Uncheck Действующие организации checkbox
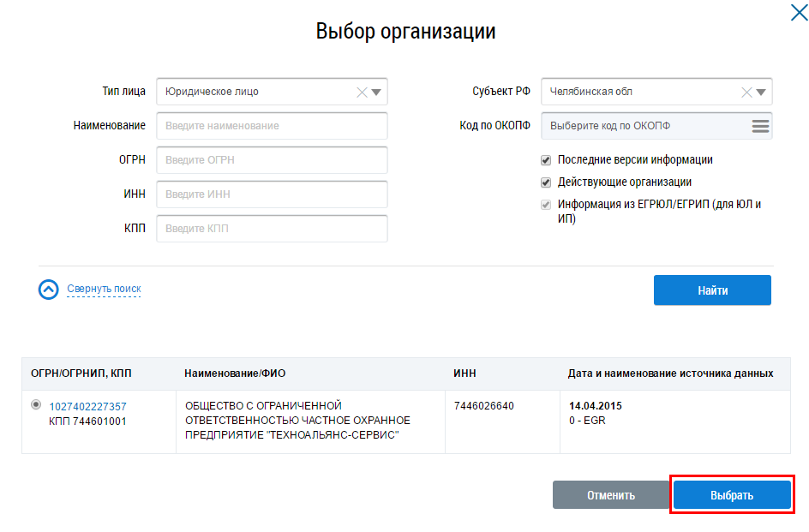The height and width of the screenshot is (532, 809). pyautogui.click(x=546, y=182)
